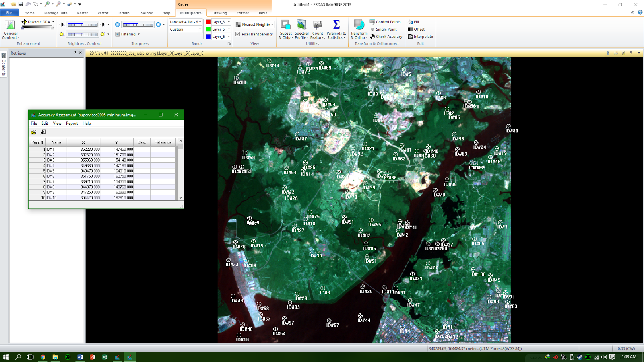
Task: Select the Single Point tool
Action: tap(386, 29)
